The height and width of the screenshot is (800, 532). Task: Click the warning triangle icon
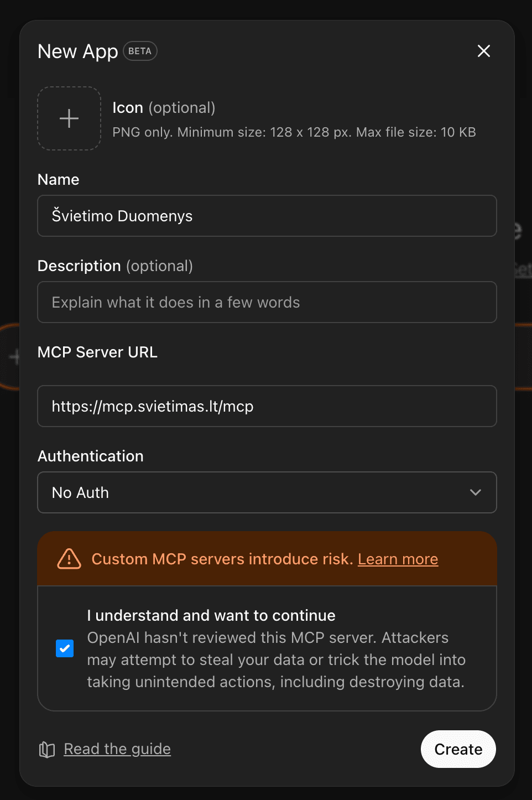69,559
